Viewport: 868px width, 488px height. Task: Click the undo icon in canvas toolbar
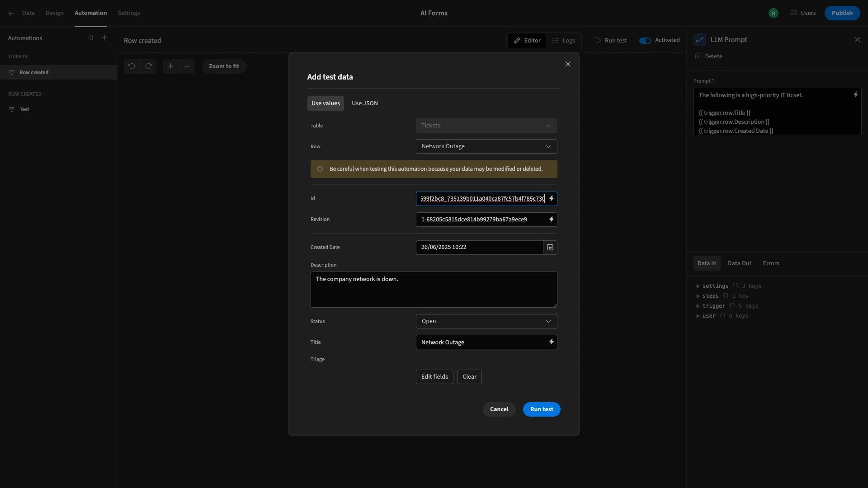[x=132, y=66]
